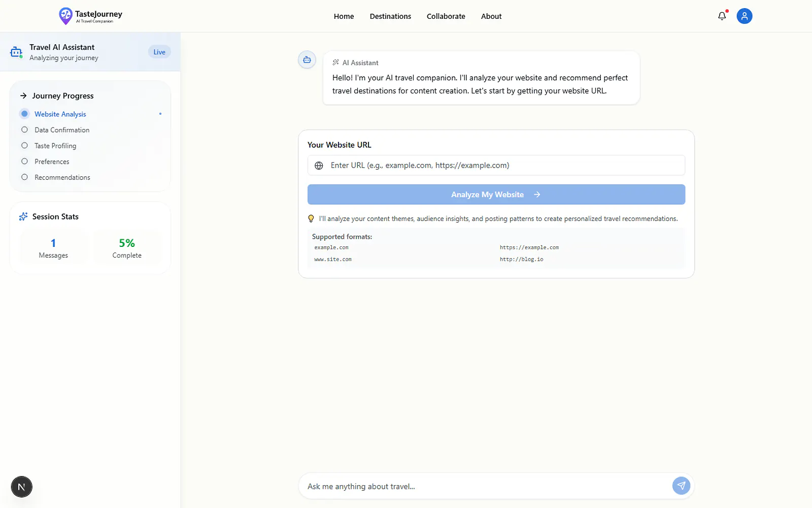Click the Session Stats heading
Viewport: 812px width, 508px height.
tap(55, 216)
